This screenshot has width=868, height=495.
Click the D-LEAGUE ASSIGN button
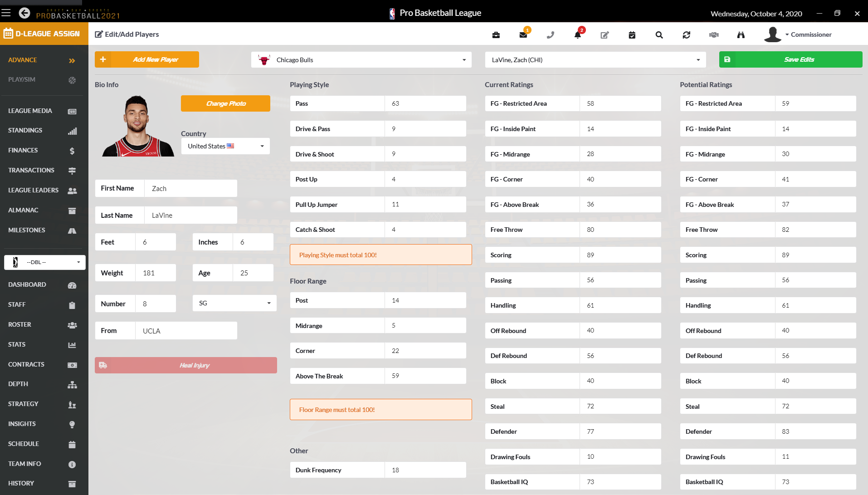44,34
